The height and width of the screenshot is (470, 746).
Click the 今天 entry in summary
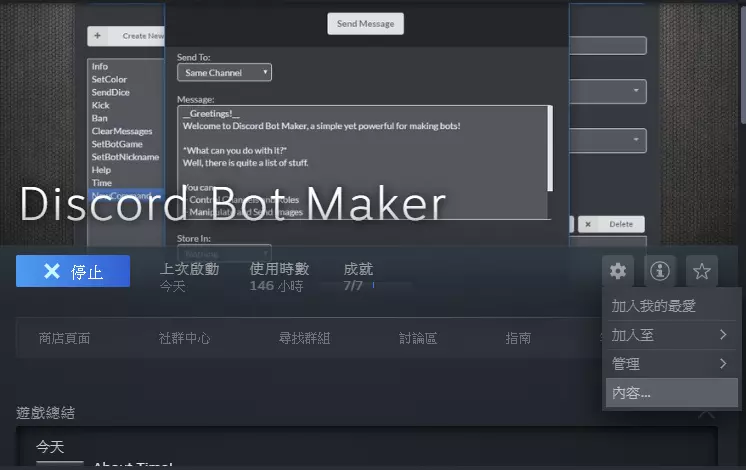(50, 447)
